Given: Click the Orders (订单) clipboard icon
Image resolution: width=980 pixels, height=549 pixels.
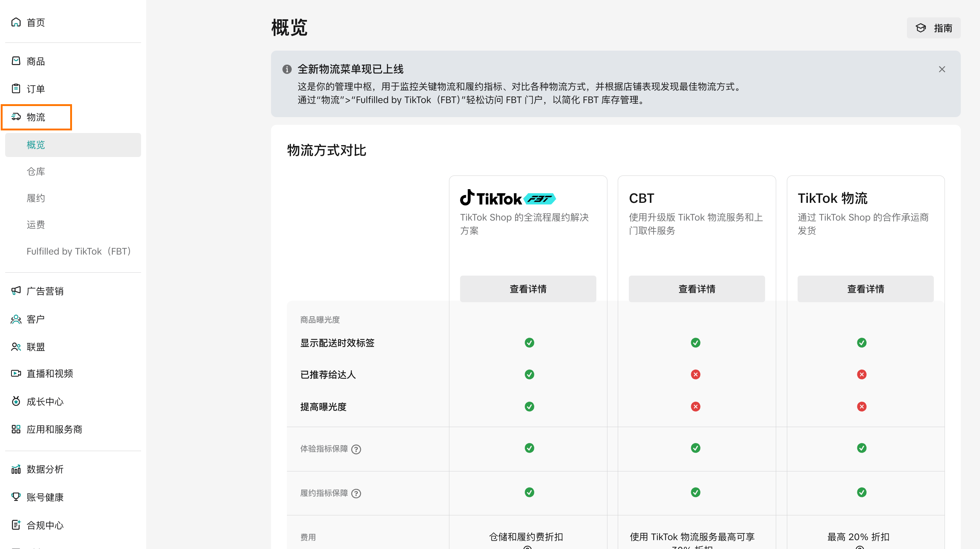Looking at the screenshot, I should [x=16, y=89].
